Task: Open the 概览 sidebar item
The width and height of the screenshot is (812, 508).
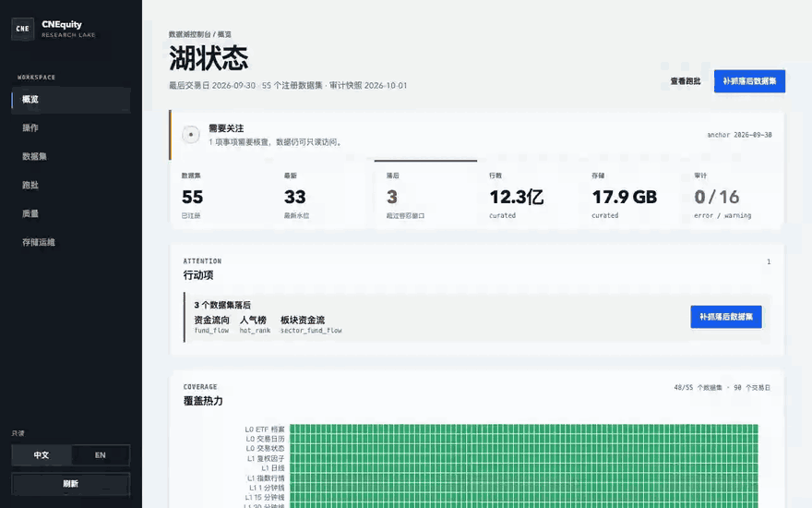Action: click(x=71, y=100)
